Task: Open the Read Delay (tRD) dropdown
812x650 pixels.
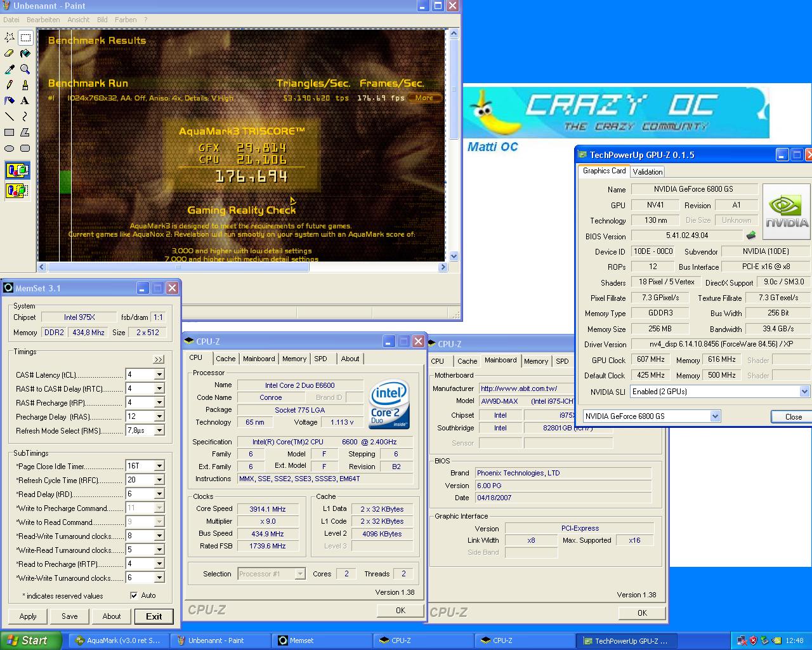Action: pyautogui.click(x=159, y=494)
